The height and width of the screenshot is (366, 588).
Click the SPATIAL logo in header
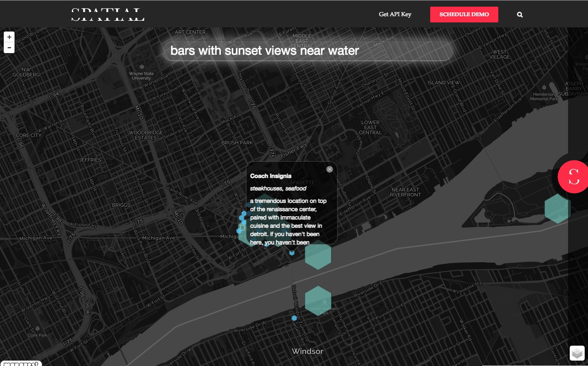108,15
